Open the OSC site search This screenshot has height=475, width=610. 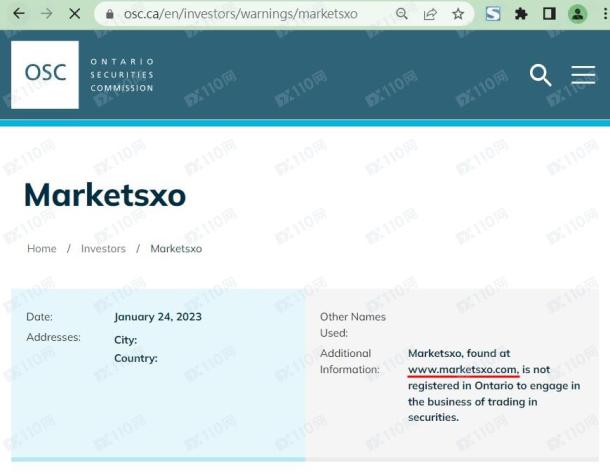(x=540, y=75)
